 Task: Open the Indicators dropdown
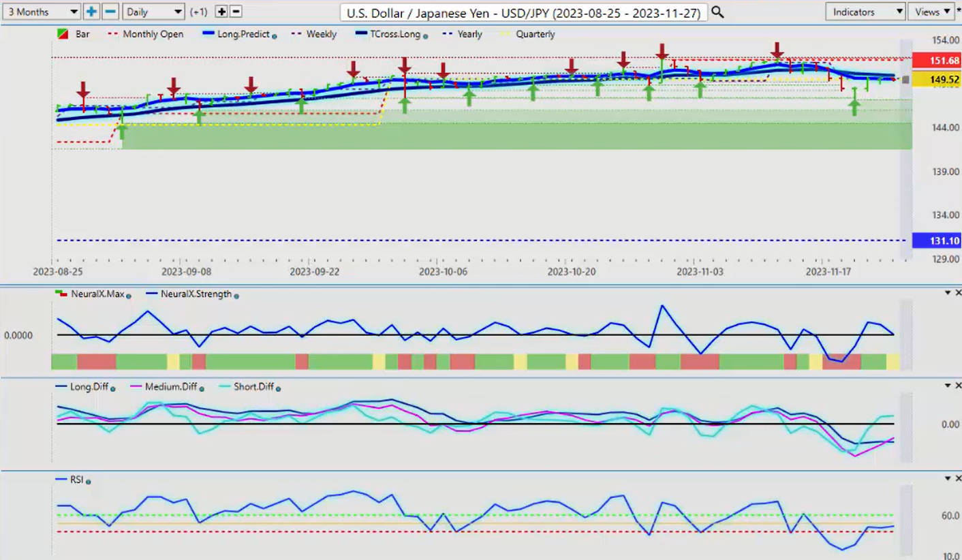(865, 12)
